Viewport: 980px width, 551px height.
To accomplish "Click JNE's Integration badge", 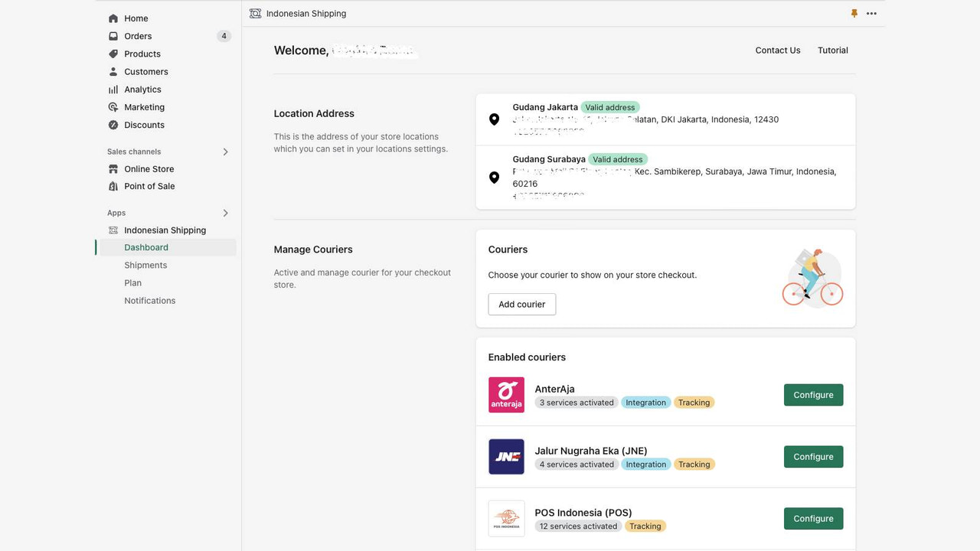I will (646, 465).
